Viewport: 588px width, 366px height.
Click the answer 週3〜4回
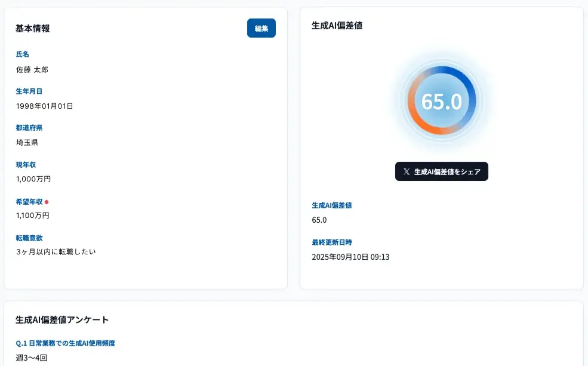pos(31,358)
